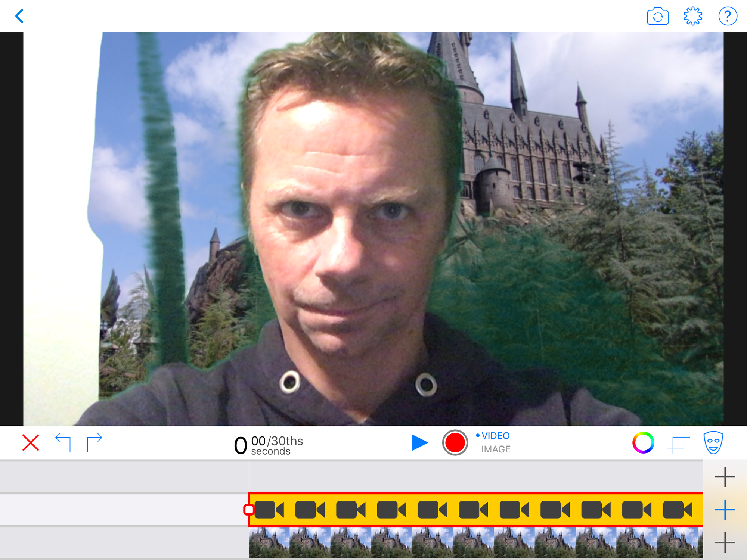Start recording with the red button
The image size is (747, 560).
pyautogui.click(x=455, y=443)
